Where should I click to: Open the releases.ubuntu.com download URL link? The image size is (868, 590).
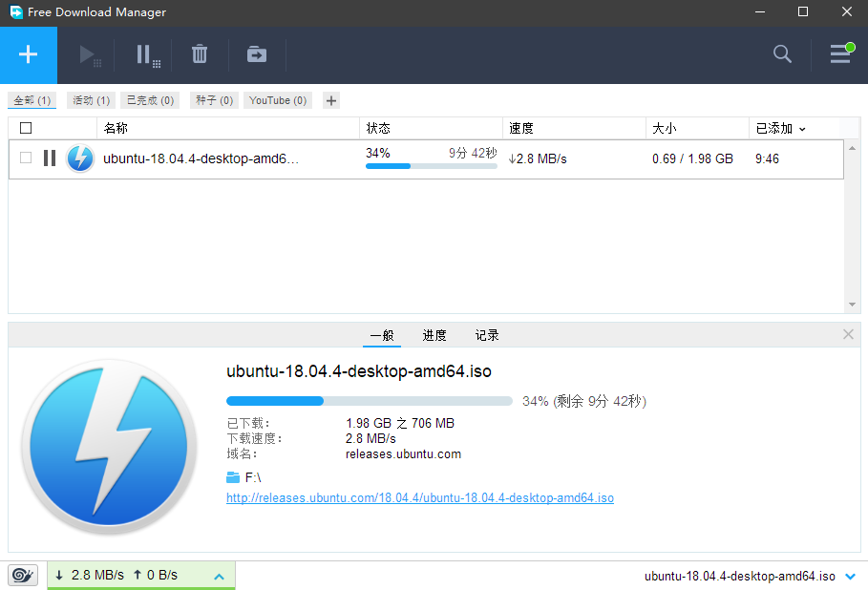point(419,497)
